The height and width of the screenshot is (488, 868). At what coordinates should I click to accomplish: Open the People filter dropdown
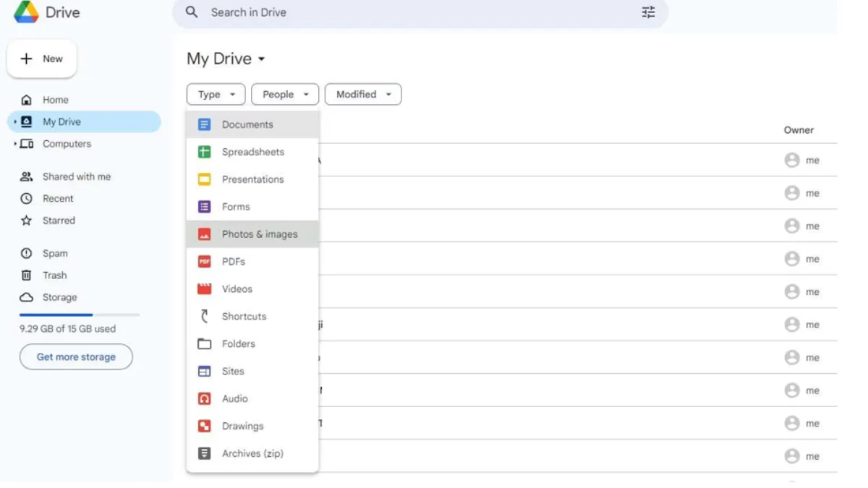point(285,95)
